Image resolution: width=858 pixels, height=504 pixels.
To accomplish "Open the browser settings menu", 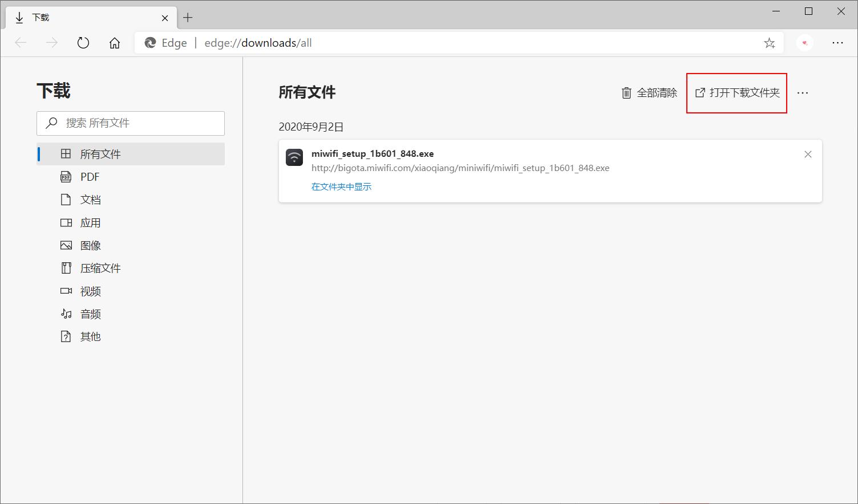I will [x=838, y=43].
